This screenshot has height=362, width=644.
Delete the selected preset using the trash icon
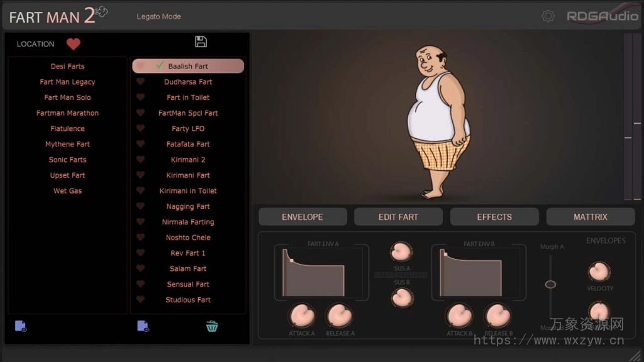pos(212,326)
